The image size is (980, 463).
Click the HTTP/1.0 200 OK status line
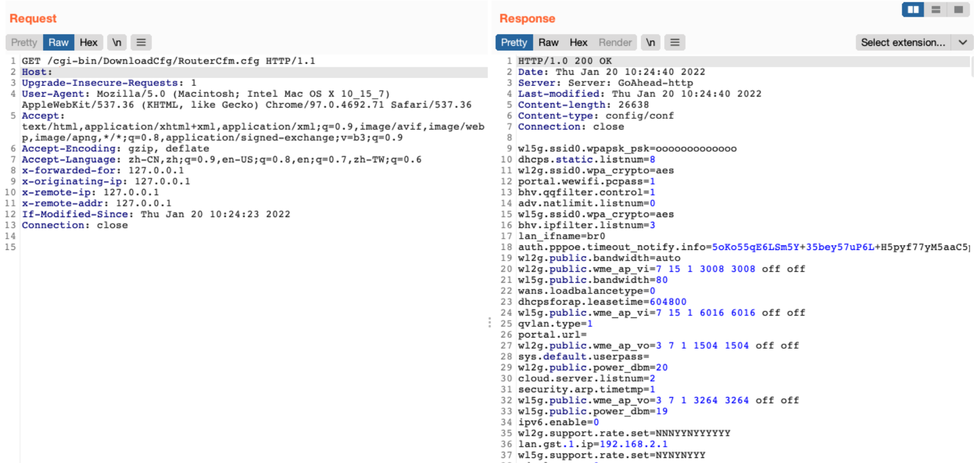pyautogui.click(x=564, y=61)
